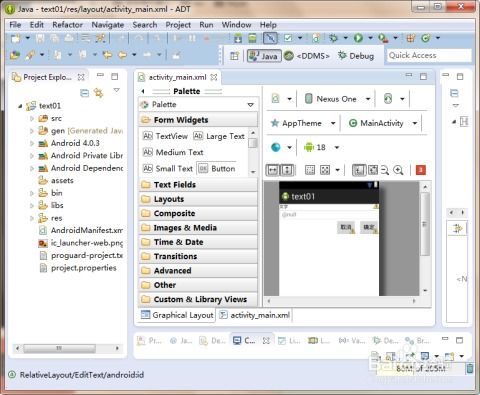Click the Project Explorer horizontal scrollbar

67,348
